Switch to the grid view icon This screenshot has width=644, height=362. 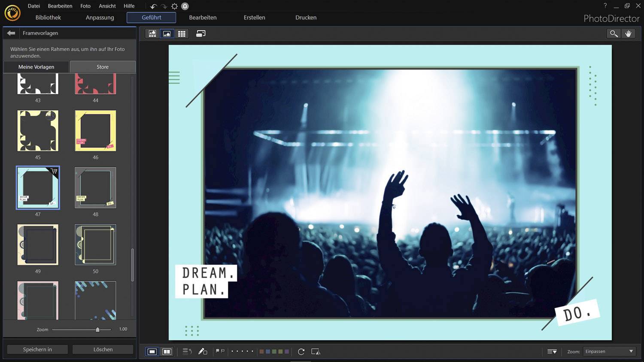point(182,33)
